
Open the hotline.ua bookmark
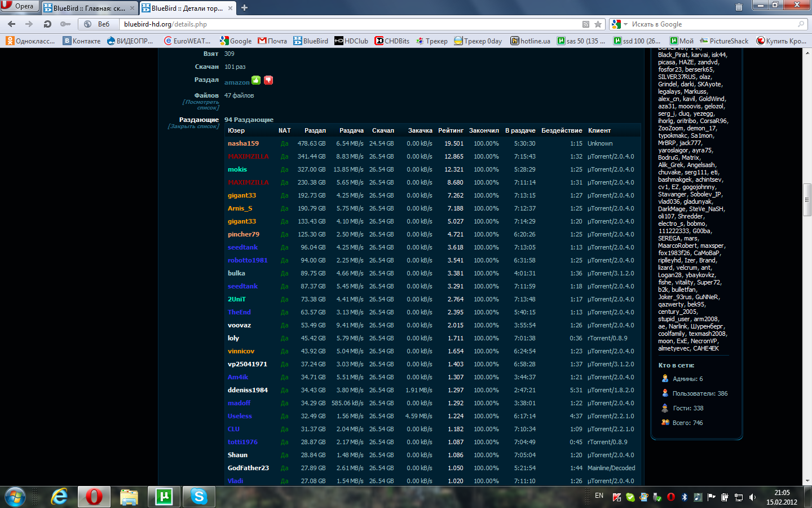click(x=531, y=41)
